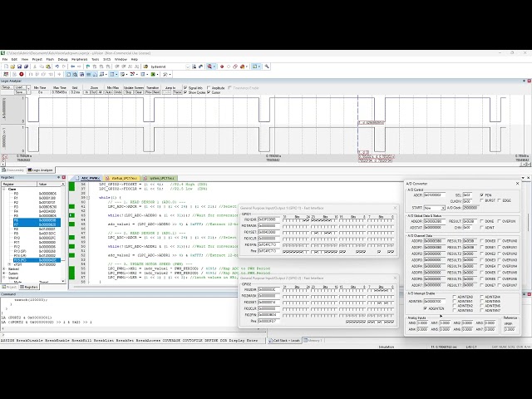Click the green System Viewer toolbar icon

(x=152, y=74)
